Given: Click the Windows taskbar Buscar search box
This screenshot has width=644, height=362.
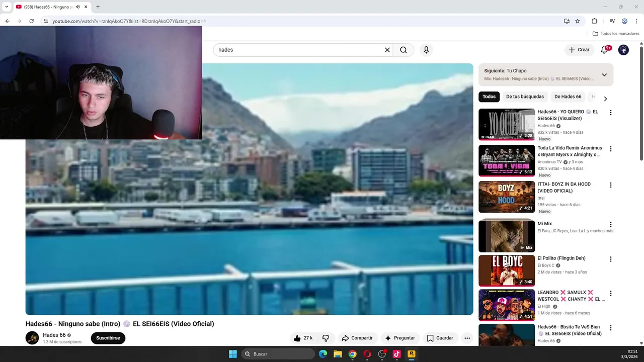Looking at the screenshot, I should 278,354.
